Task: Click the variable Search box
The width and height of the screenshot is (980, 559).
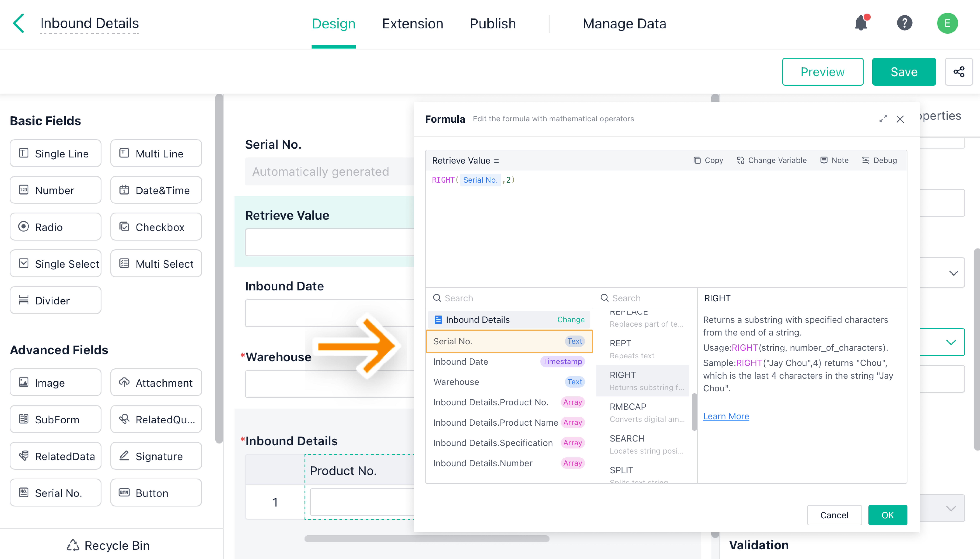Action: [509, 298]
